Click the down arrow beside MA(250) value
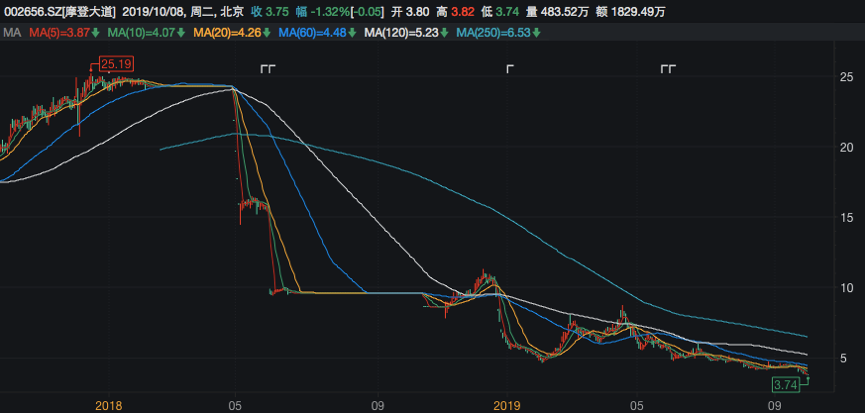The width and height of the screenshot is (865, 413). click(536, 33)
